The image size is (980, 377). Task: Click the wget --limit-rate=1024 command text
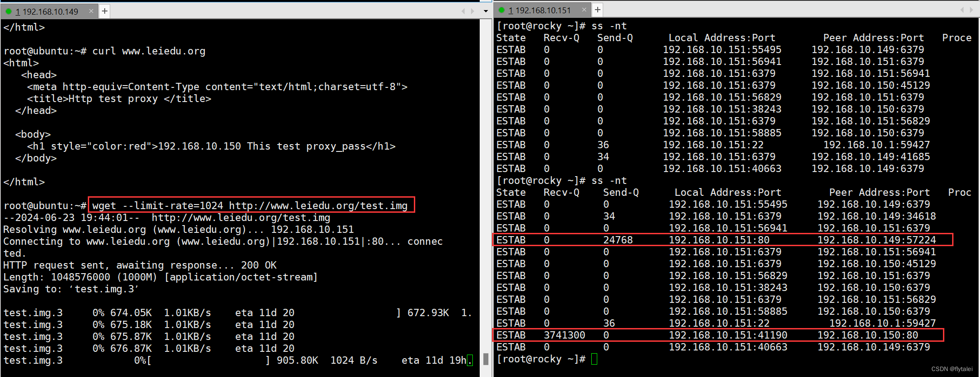(250, 206)
